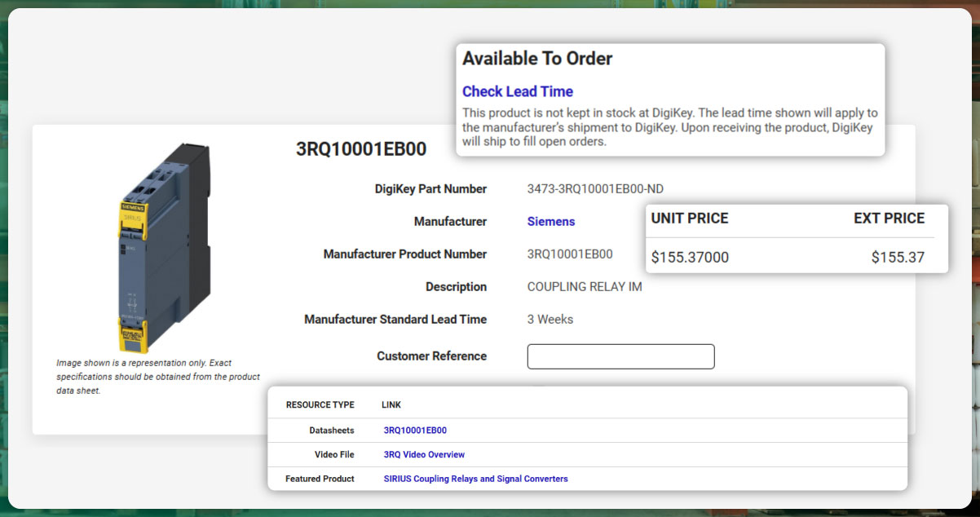Click the RESOURCE TYPE column header

(x=320, y=405)
